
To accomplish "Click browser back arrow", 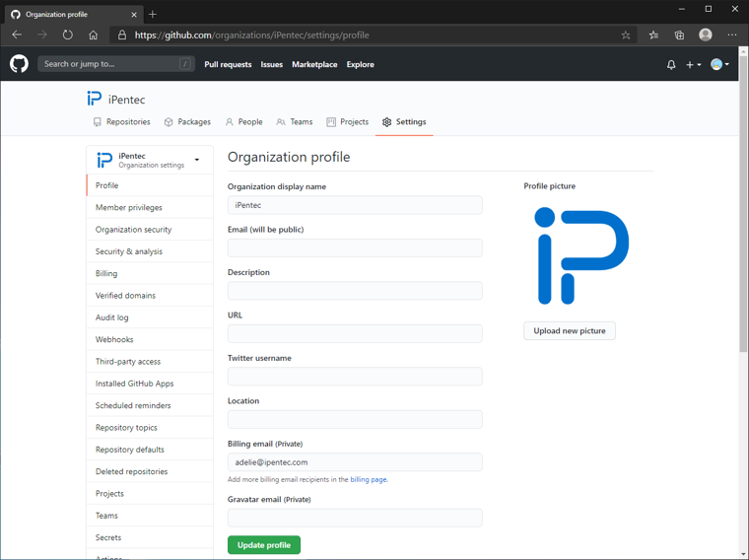I will pos(17,35).
